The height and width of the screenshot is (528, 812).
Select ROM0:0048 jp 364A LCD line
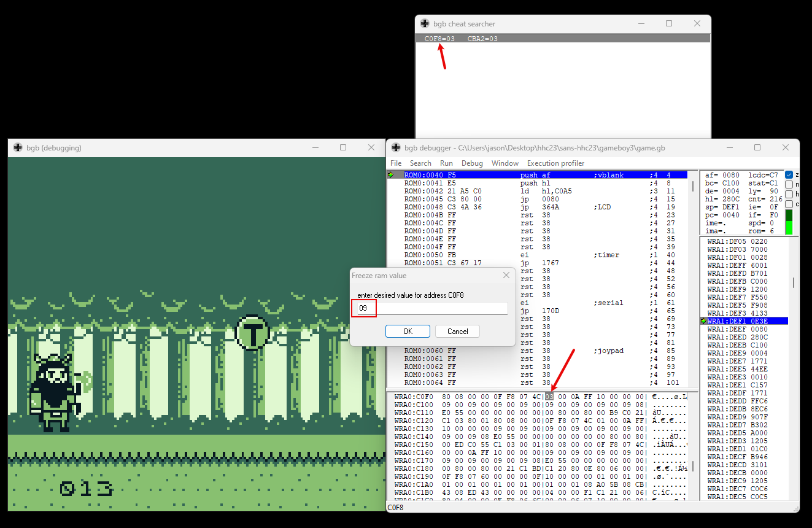click(538, 207)
